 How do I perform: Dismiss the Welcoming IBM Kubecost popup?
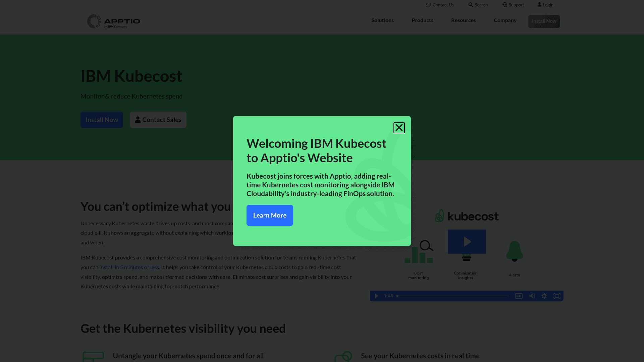[x=399, y=128]
